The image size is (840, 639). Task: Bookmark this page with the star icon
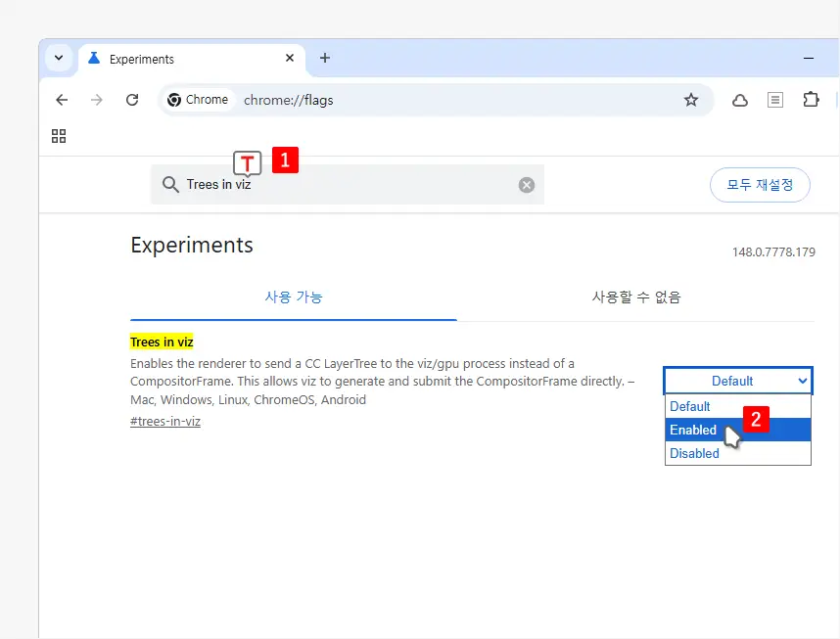click(691, 100)
